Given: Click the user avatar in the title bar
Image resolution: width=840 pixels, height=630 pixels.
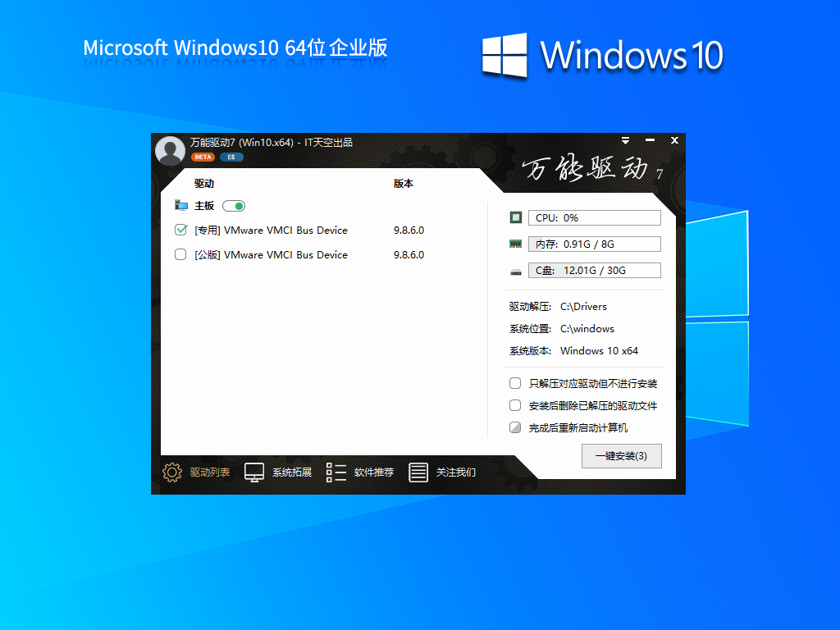Looking at the screenshot, I should 170,150.
